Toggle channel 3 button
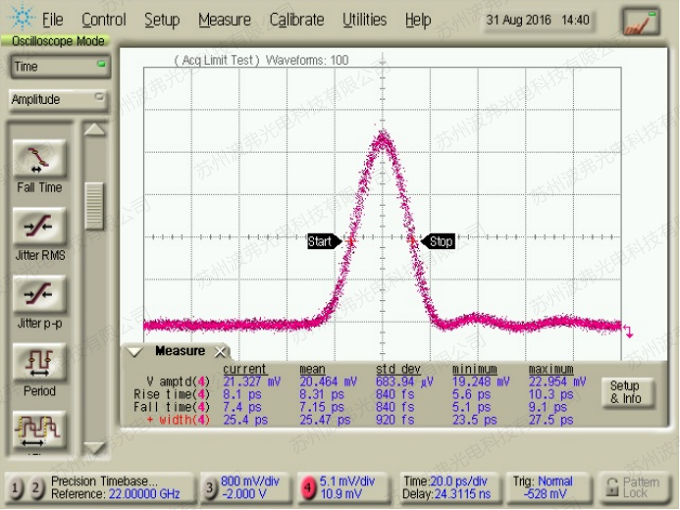The width and height of the screenshot is (680, 510). [x=210, y=487]
